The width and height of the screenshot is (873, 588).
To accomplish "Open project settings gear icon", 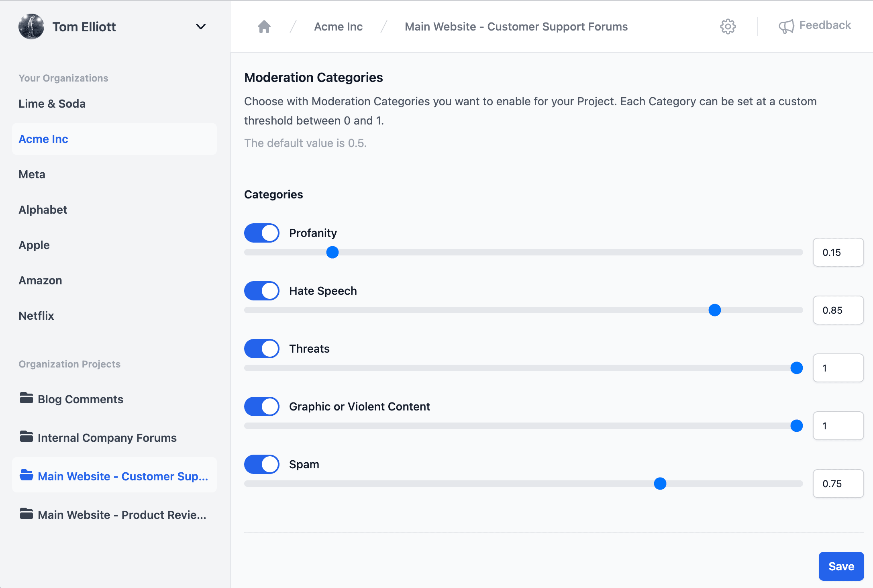I will [728, 27].
